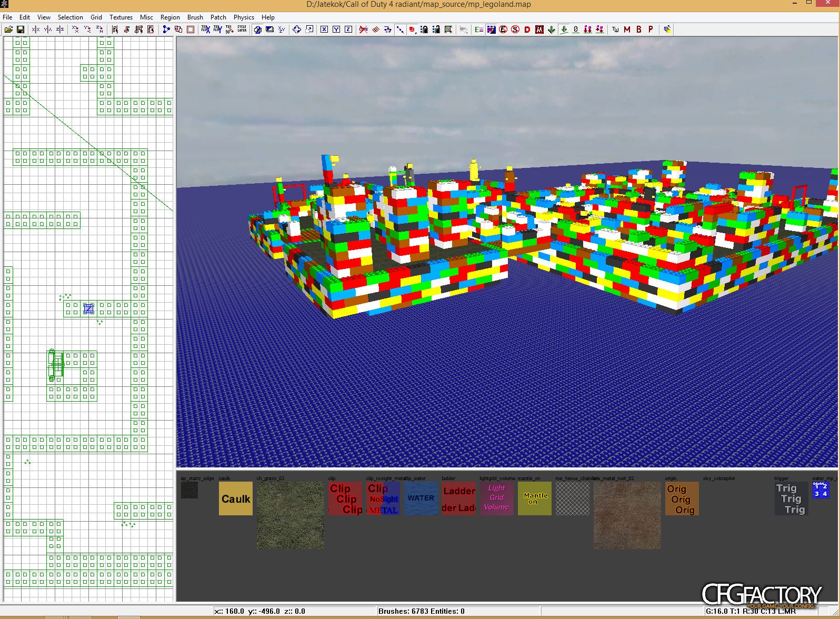
Task: Toggle the crossed-out N black filter button
Action: tap(539, 29)
